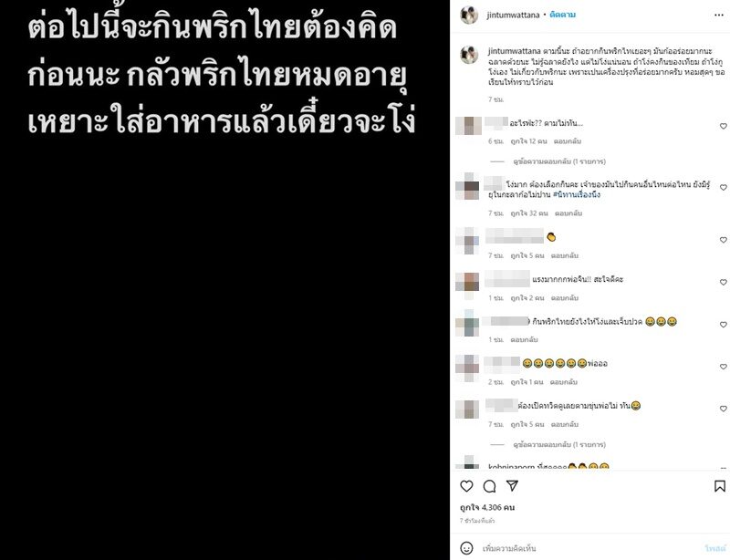
Task: Open the three-dot more options menu
Action: tap(719, 15)
